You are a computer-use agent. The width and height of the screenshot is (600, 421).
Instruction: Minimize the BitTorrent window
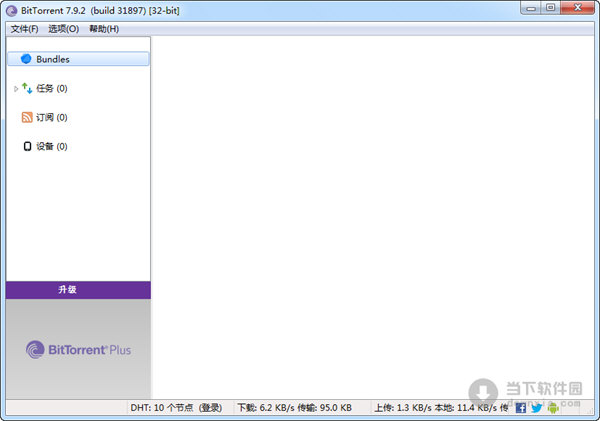coord(531,8)
